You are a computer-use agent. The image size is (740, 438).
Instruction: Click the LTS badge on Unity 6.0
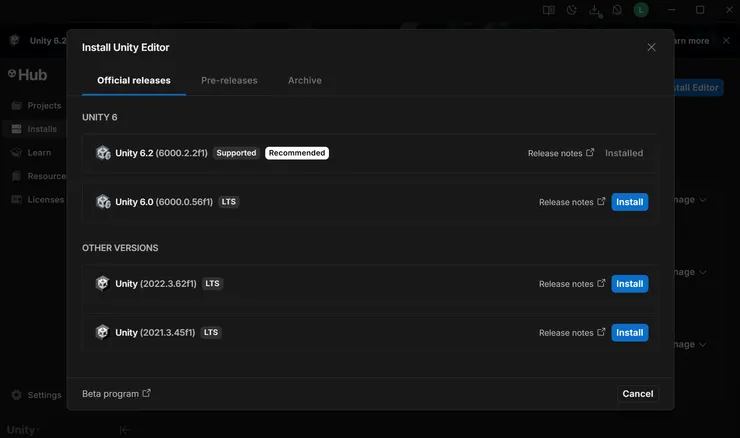pos(229,202)
